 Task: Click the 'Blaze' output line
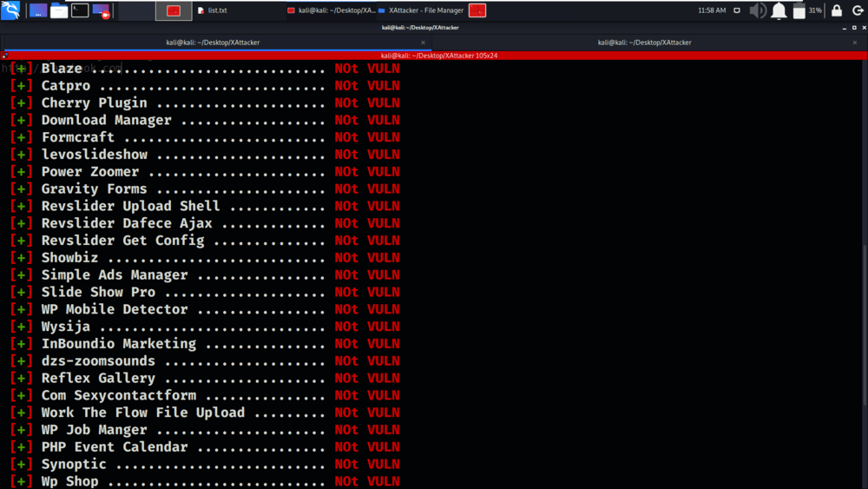205,69
